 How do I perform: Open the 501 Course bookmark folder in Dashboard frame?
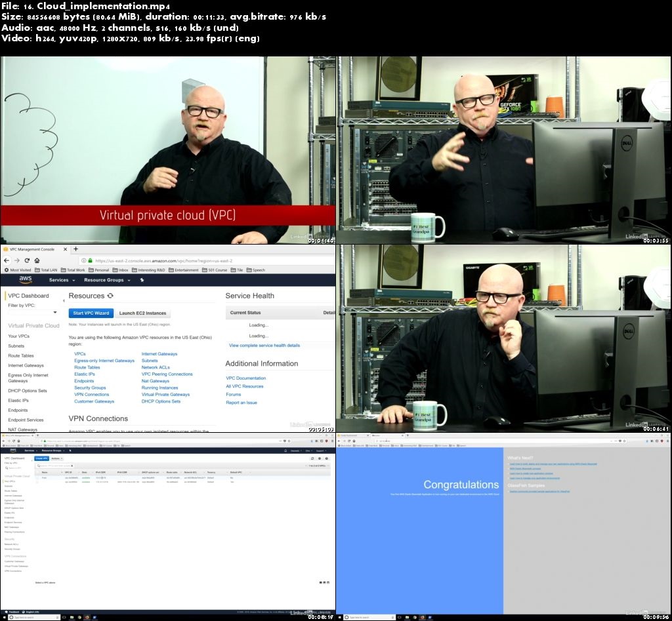point(215,270)
